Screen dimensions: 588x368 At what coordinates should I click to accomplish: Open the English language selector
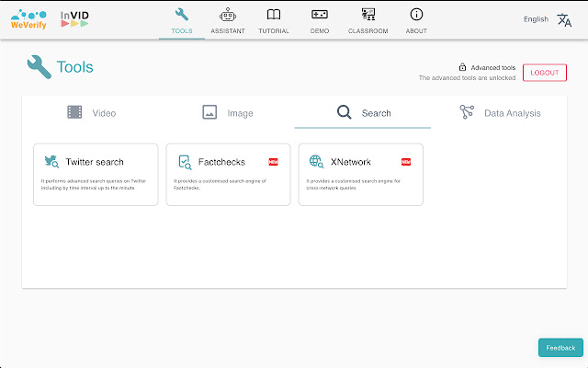[536, 19]
